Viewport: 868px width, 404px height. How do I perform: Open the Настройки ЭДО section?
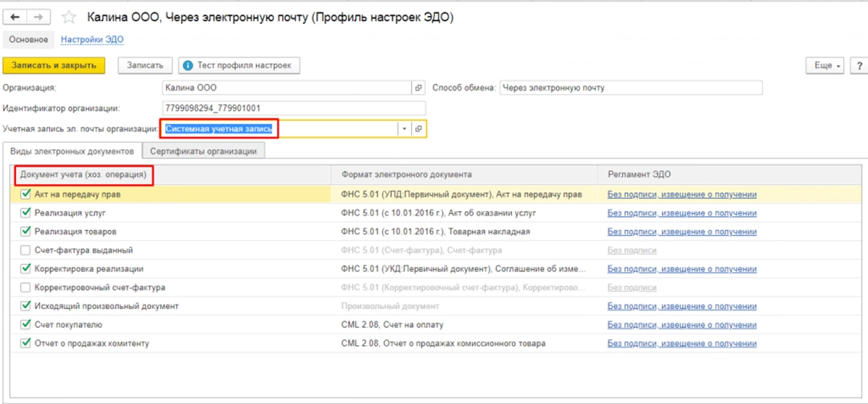[92, 39]
